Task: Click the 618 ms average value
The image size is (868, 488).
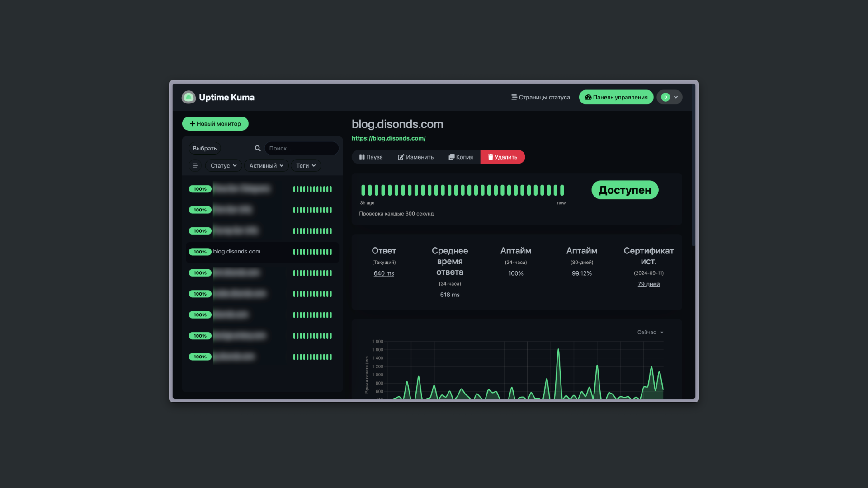Action: pos(450,295)
